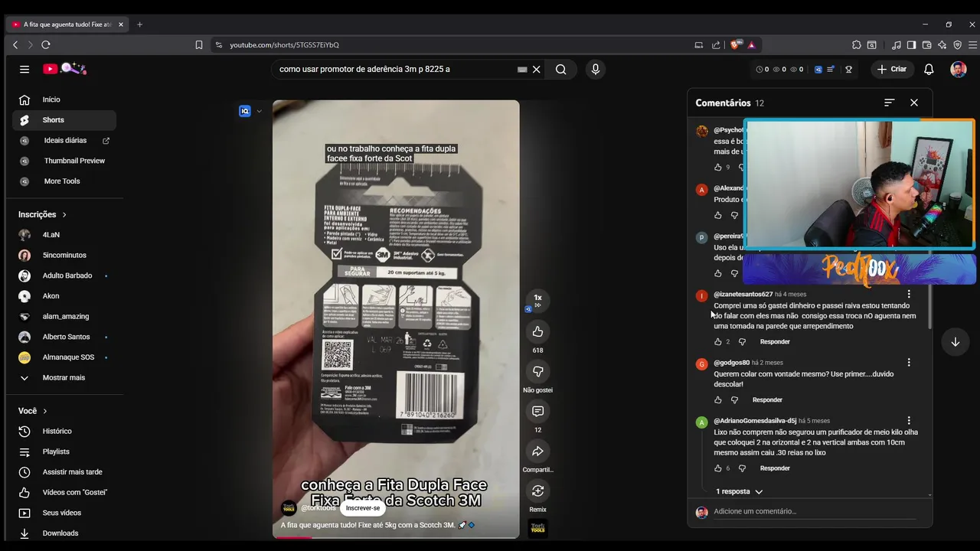The height and width of the screenshot is (551, 980).
Task: Reply to @izanetesantos627 comment
Action: point(775,342)
